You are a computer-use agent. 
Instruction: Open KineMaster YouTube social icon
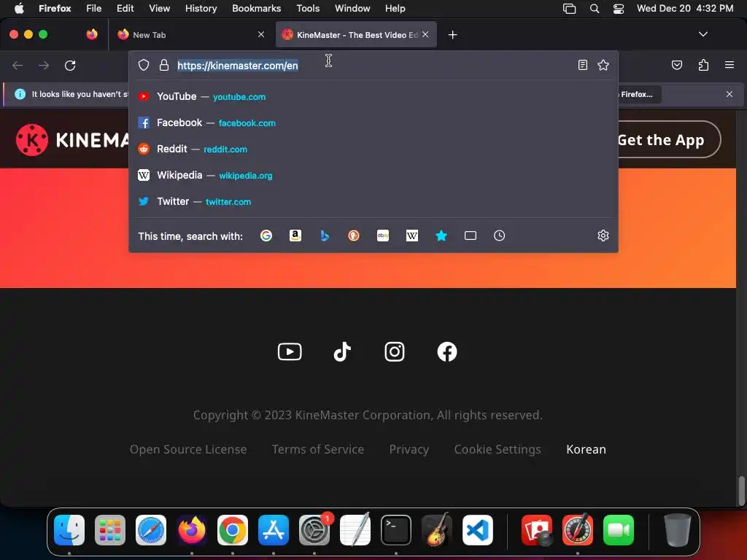click(290, 352)
